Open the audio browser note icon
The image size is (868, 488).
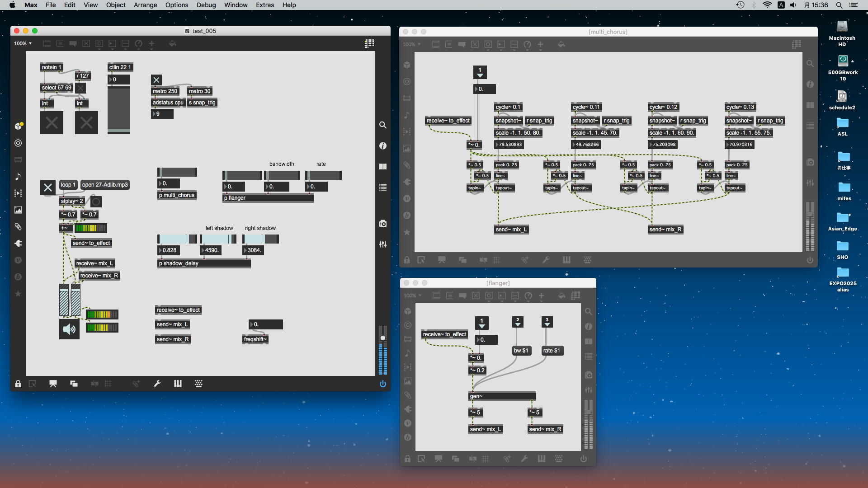point(18,177)
